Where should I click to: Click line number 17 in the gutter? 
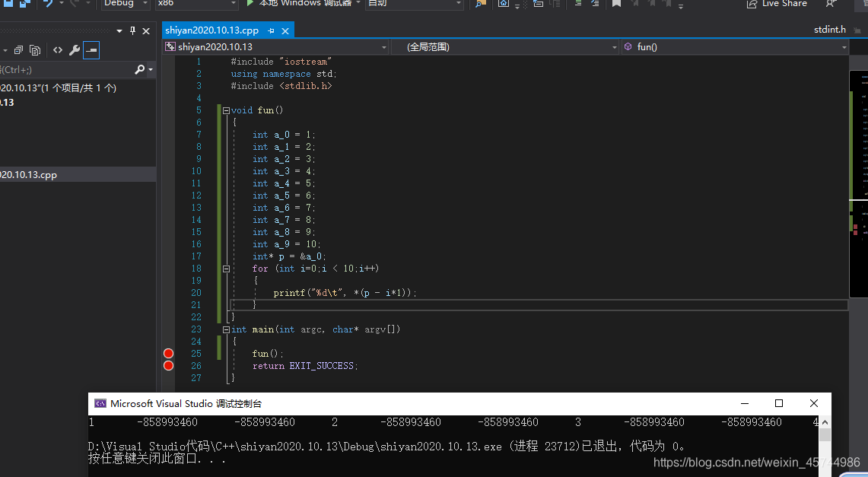(196, 256)
